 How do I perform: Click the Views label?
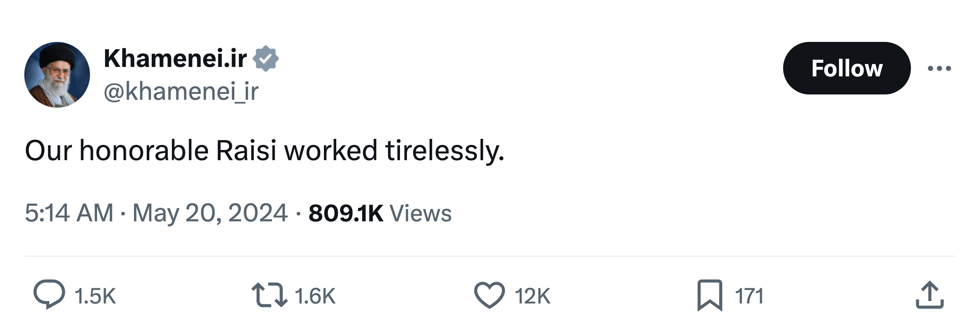(421, 213)
